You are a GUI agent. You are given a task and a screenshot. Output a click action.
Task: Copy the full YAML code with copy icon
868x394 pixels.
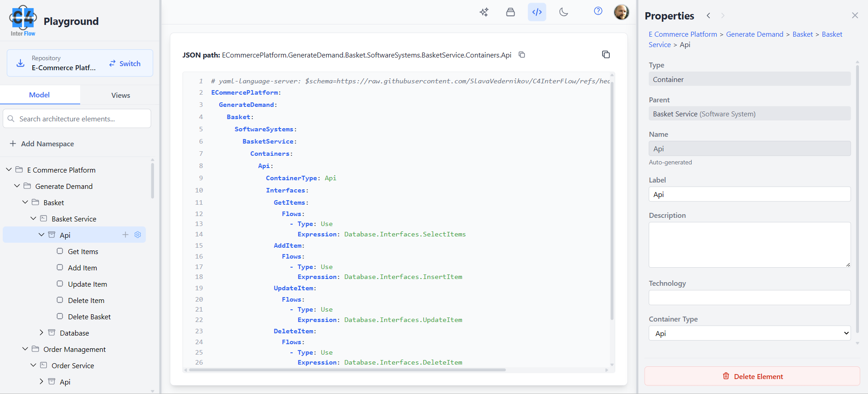click(606, 54)
